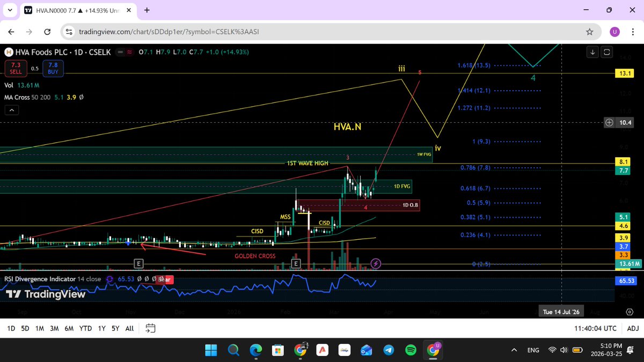Select the 1M date range

point(39,328)
